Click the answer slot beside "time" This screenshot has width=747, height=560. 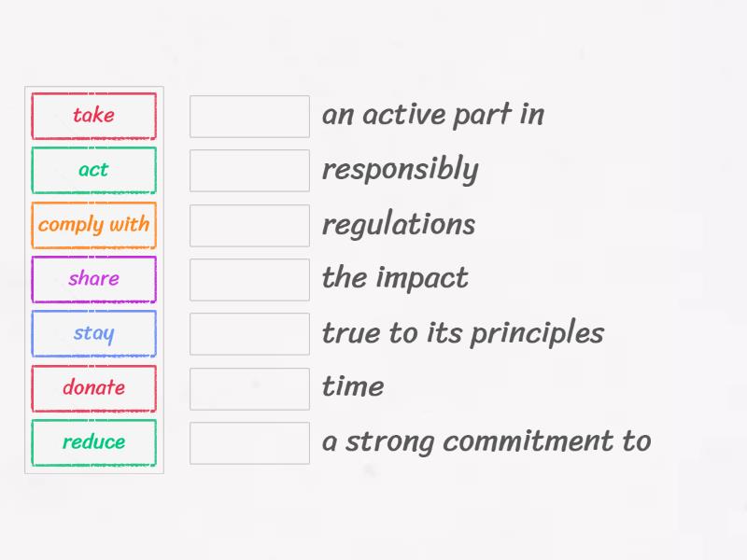[248, 388]
